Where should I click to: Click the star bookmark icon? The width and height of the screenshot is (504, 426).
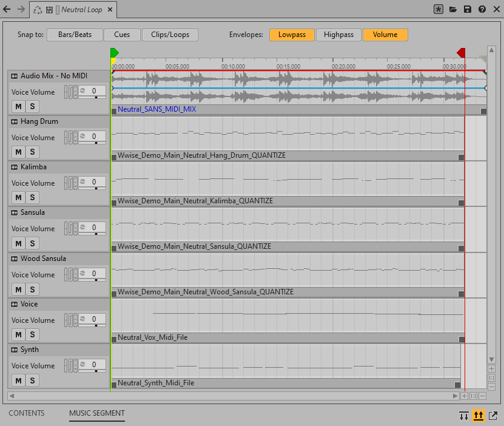pos(438,10)
